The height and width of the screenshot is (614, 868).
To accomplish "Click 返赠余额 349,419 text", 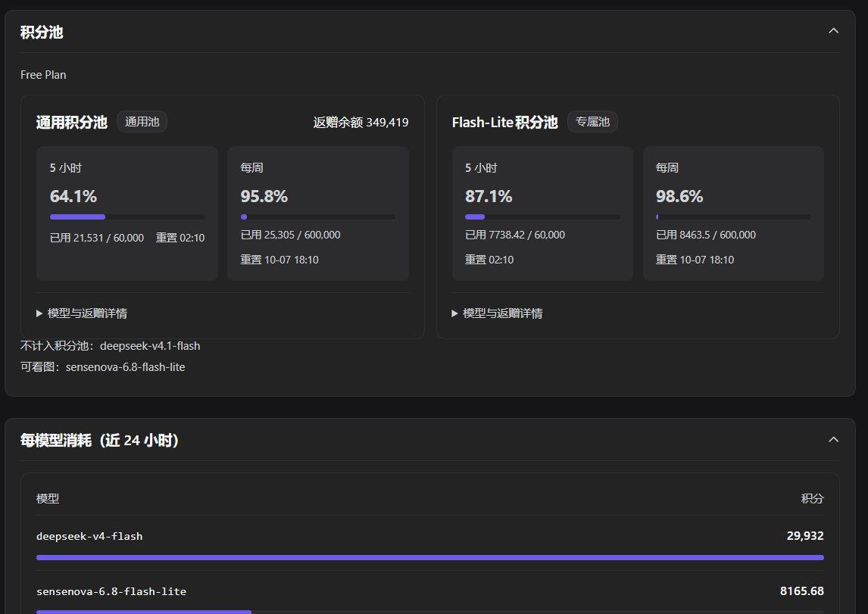I will point(361,122).
